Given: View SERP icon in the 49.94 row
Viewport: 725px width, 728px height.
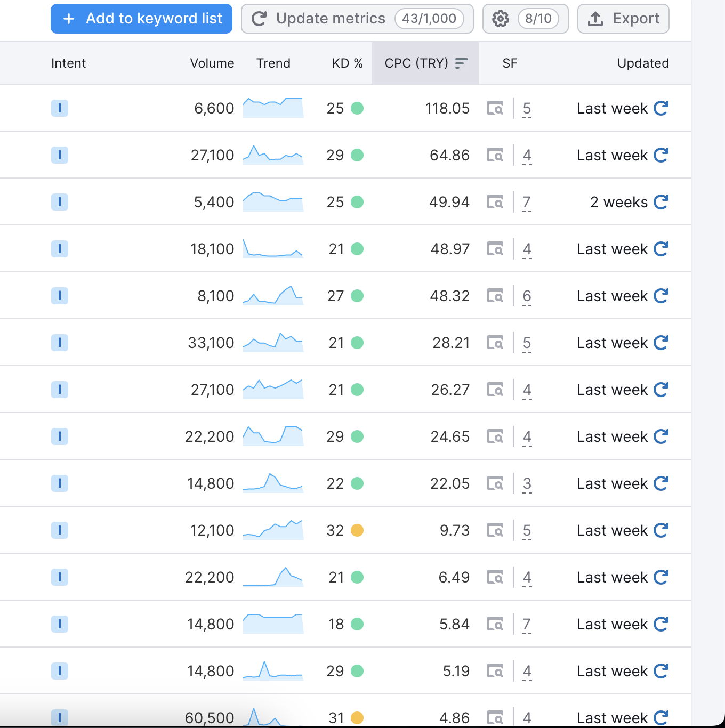Looking at the screenshot, I should tap(495, 202).
